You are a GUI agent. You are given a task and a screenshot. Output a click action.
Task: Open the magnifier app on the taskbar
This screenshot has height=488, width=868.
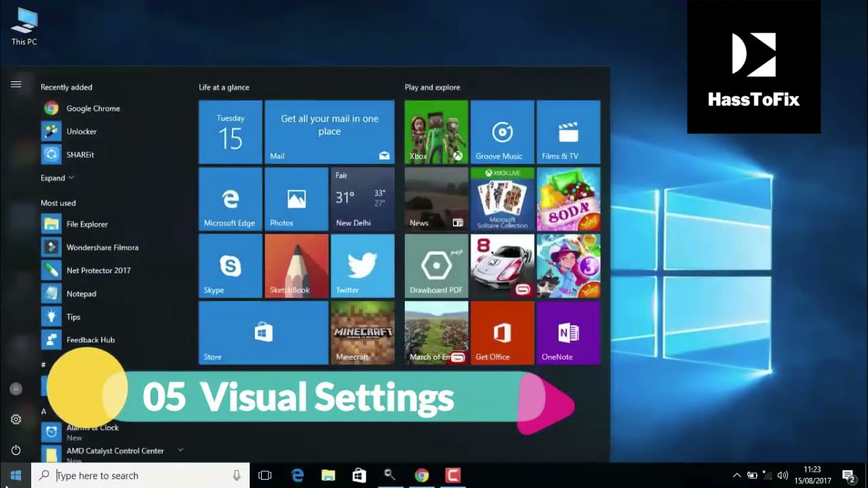(x=390, y=475)
